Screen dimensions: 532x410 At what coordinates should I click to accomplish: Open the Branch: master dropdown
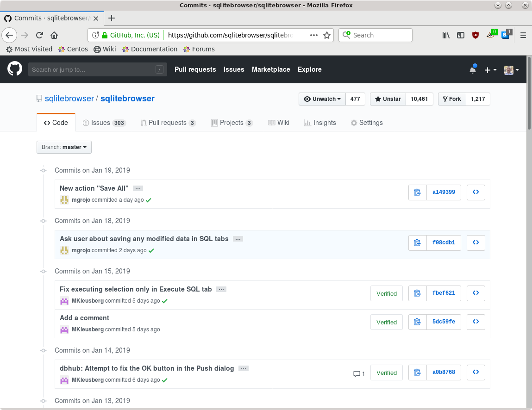64,147
